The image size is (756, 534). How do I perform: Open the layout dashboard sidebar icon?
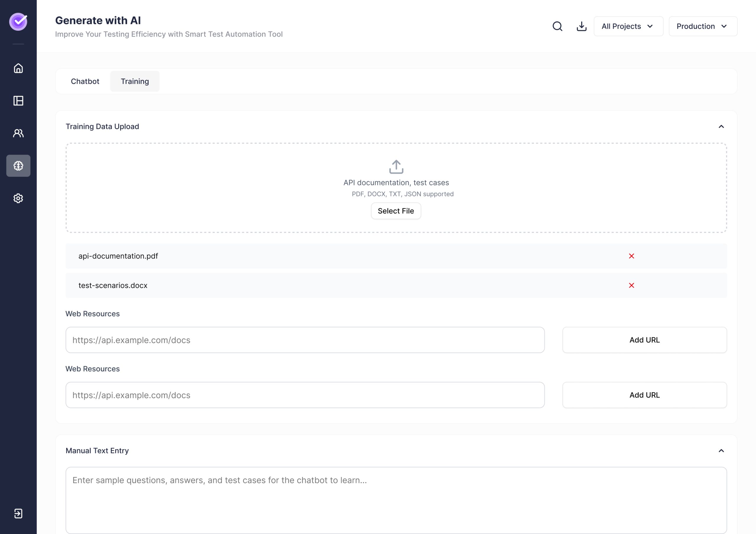point(18,101)
